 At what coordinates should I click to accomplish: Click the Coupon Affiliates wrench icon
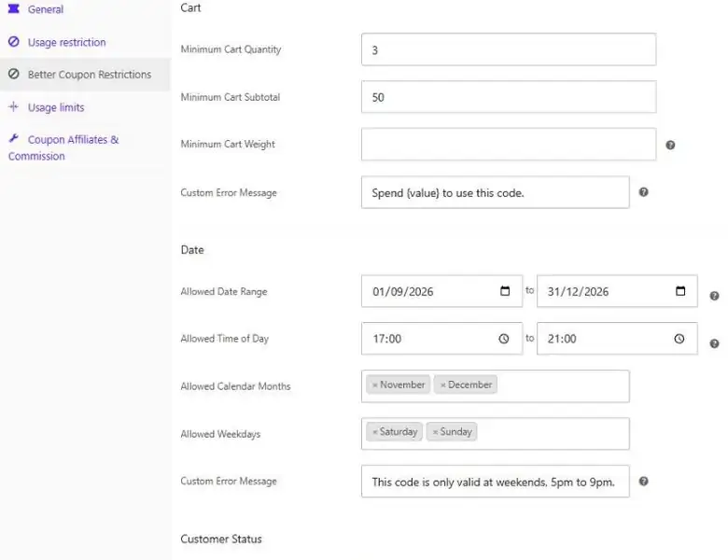(14, 138)
